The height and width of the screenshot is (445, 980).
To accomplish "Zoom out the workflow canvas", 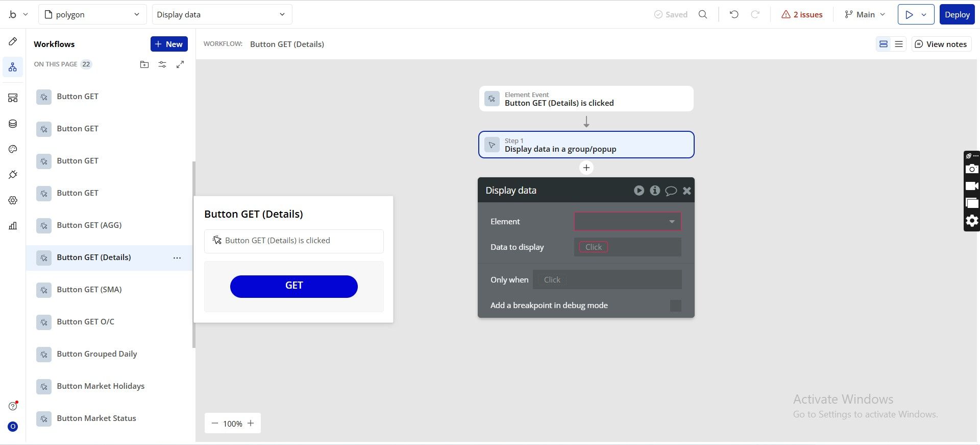I will click(215, 423).
